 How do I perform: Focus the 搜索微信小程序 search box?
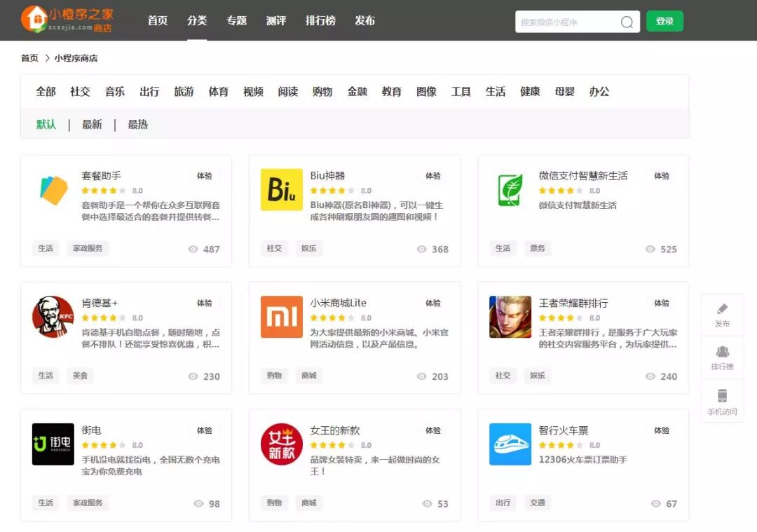[x=578, y=22]
